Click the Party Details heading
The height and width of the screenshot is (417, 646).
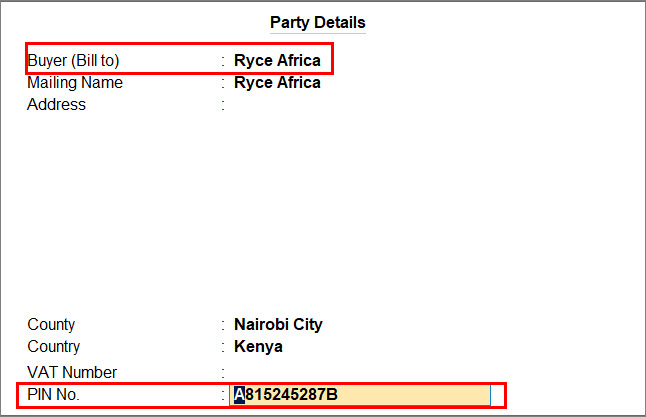coord(318,22)
